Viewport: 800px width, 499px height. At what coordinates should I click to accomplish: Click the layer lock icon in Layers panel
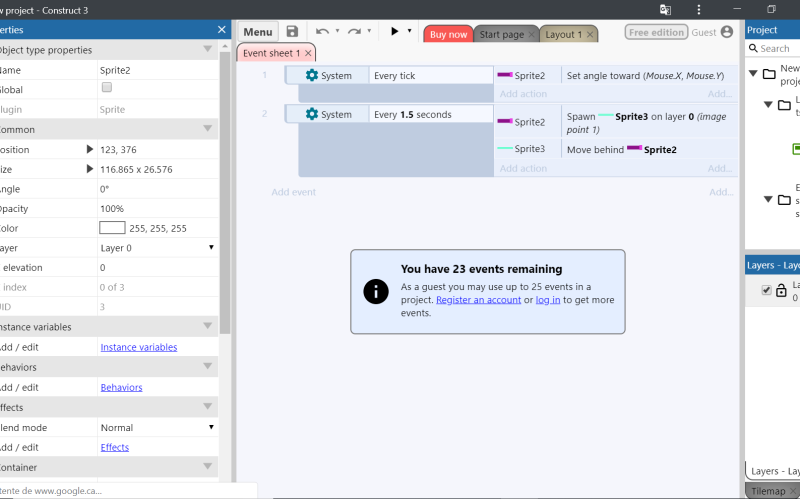[782, 290]
